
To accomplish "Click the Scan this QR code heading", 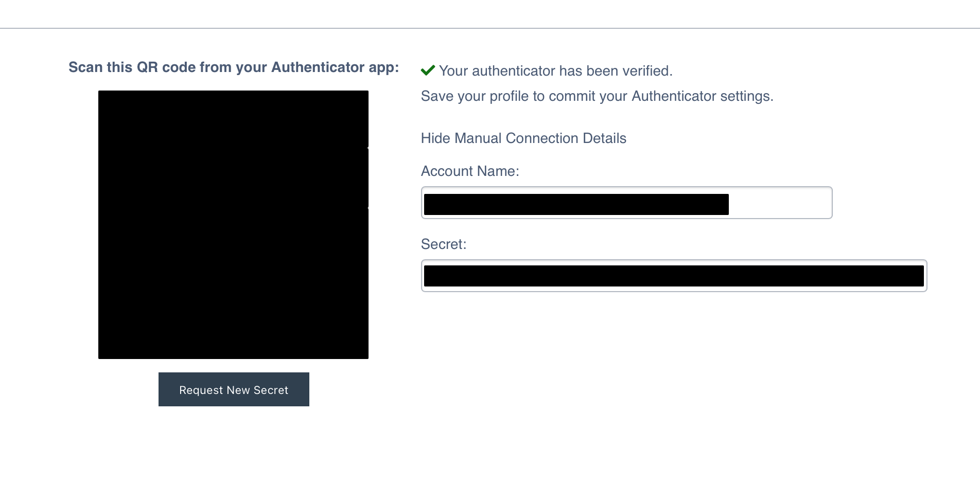I will (x=234, y=67).
